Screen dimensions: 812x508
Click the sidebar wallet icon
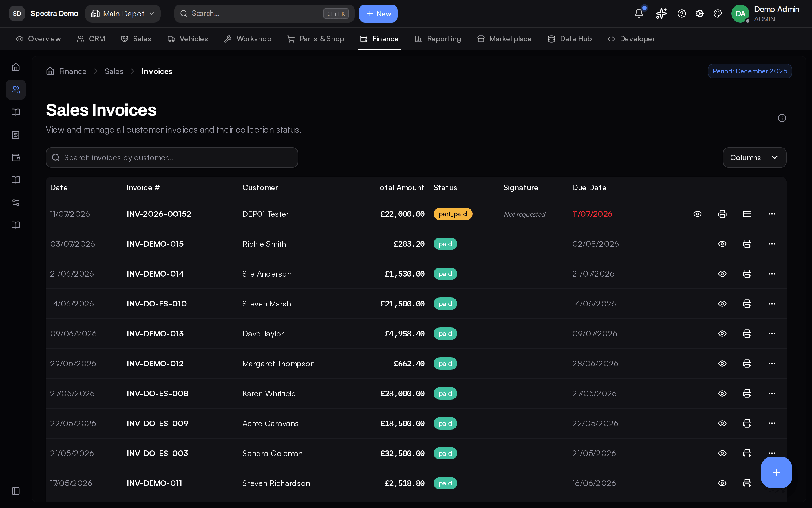pos(16,157)
